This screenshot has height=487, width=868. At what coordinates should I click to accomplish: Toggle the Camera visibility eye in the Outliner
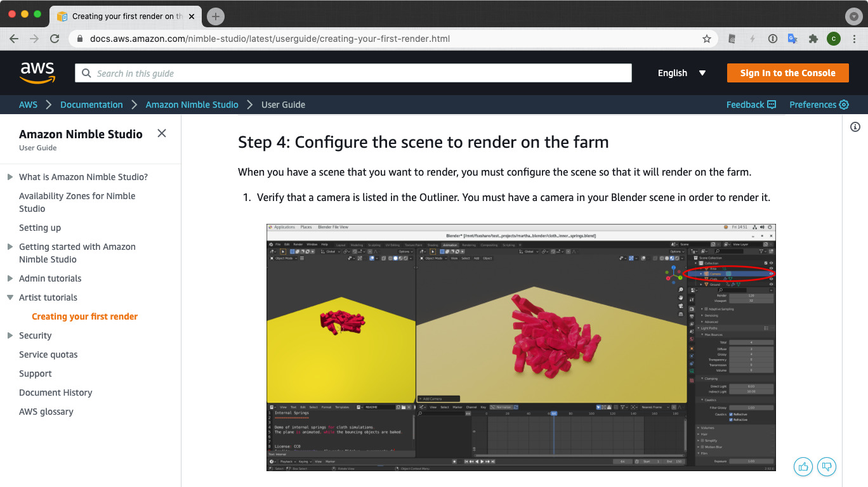click(771, 273)
